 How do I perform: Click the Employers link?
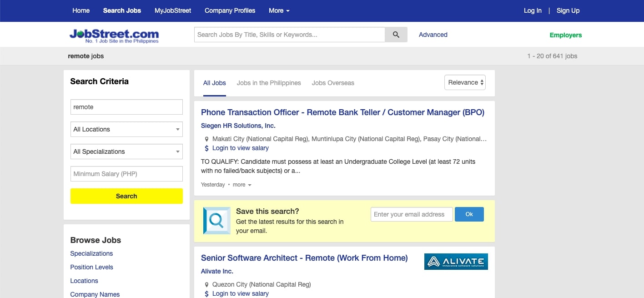(x=566, y=35)
